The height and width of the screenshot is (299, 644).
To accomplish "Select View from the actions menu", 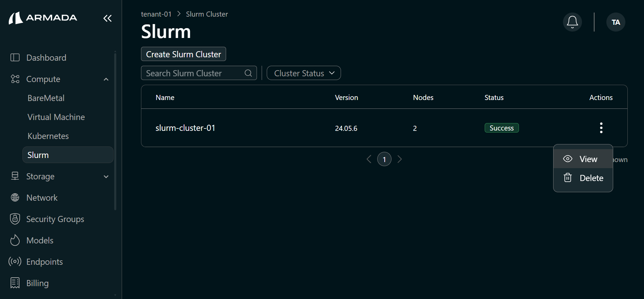I will pyautogui.click(x=583, y=159).
